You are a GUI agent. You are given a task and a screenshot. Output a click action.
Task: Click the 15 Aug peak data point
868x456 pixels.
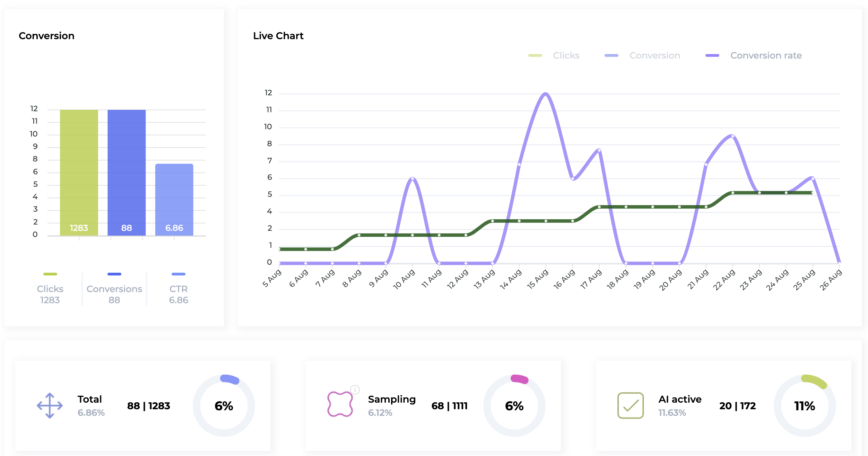[546, 94]
